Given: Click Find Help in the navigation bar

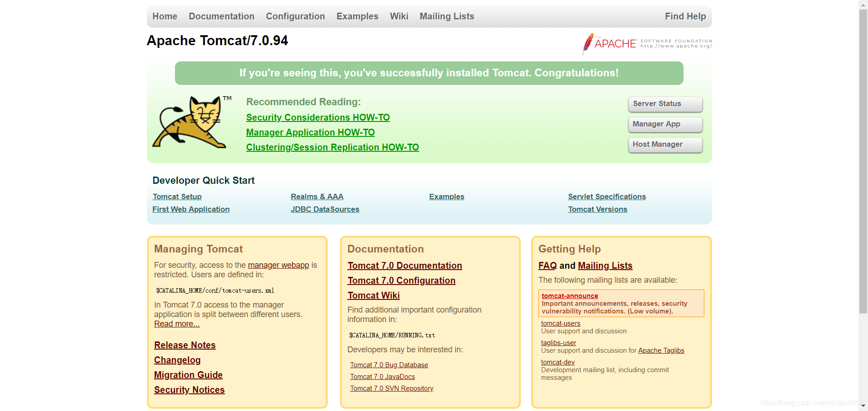Looking at the screenshot, I should click(685, 16).
